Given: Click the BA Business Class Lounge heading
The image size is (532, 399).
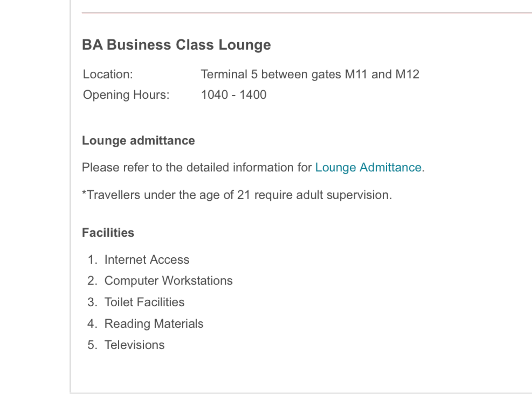Looking at the screenshot, I should [x=176, y=45].
